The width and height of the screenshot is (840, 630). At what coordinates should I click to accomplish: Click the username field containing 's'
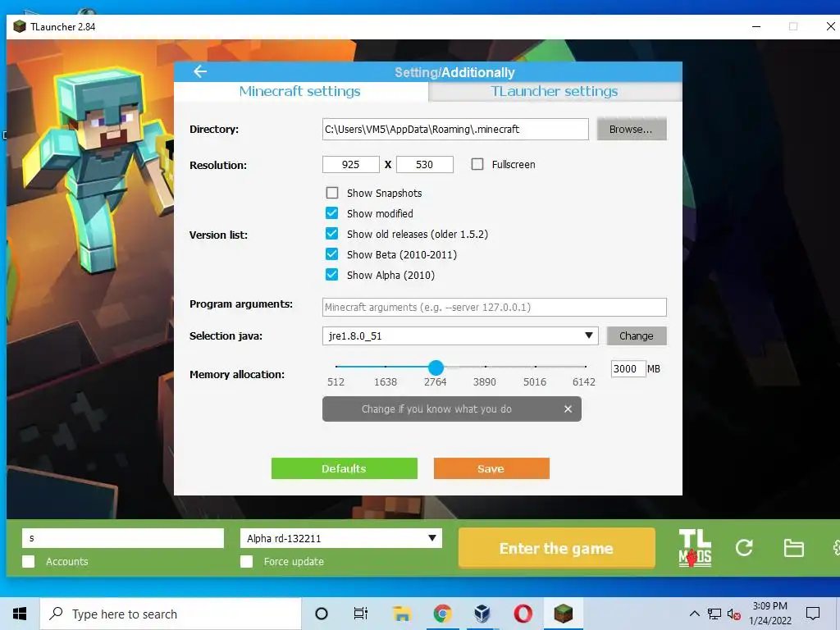click(123, 538)
